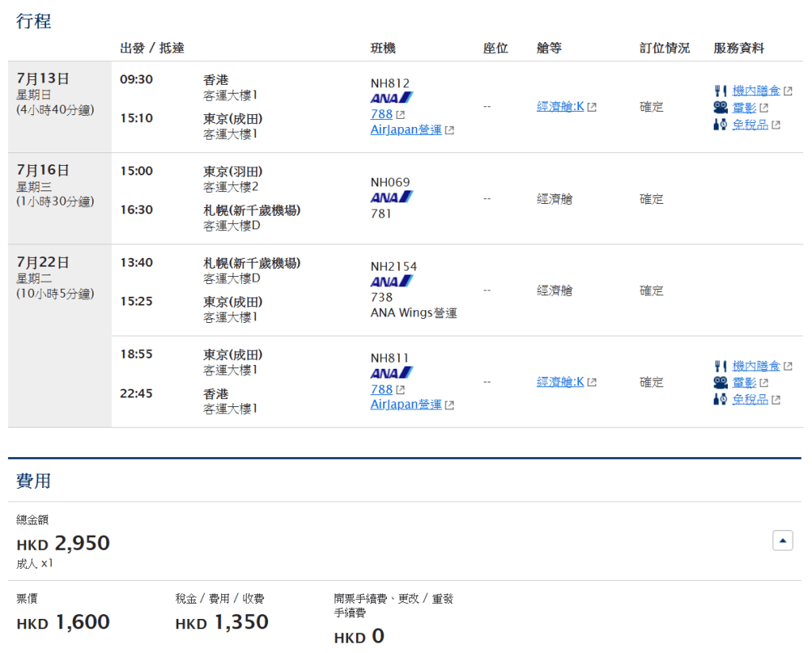Viewport: 812px width, 653px height.
Task: Open 免稅品 duty-free link for NH811
Action: click(x=749, y=399)
